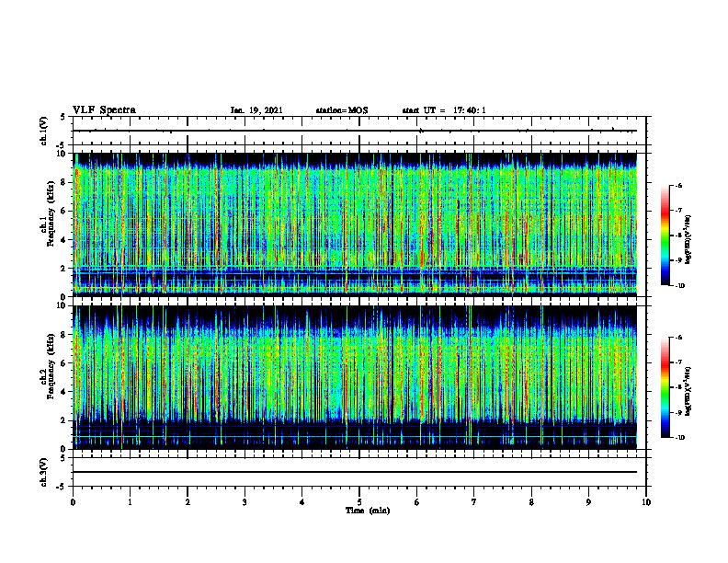Click the ch.1 voltage waveform trace
728x563 pixels.
(x=355, y=131)
